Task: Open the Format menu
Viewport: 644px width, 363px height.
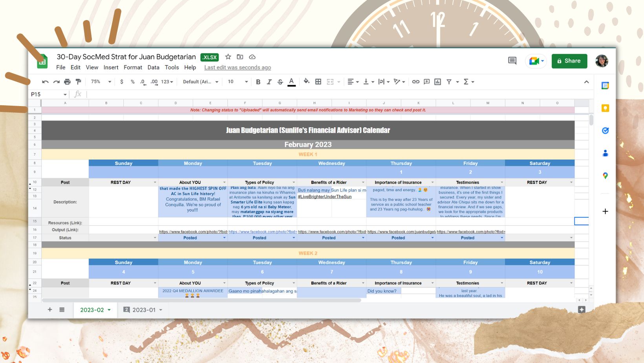Action: click(133, 67)
